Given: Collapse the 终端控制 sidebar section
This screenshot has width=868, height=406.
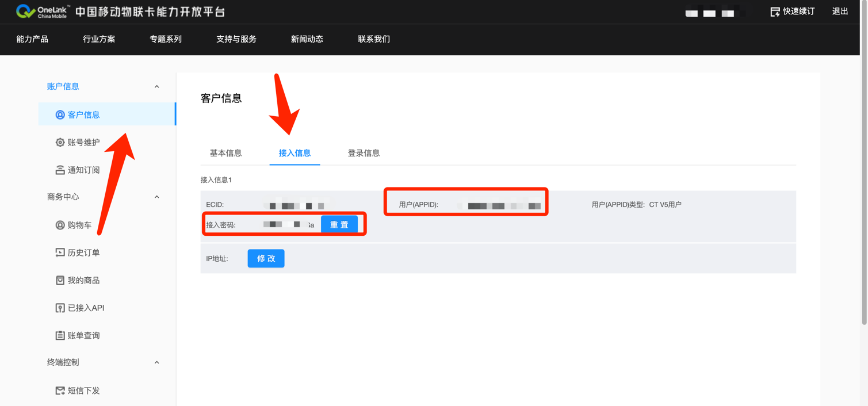Looking at the screenshot, I should click(x=156, y=363).
